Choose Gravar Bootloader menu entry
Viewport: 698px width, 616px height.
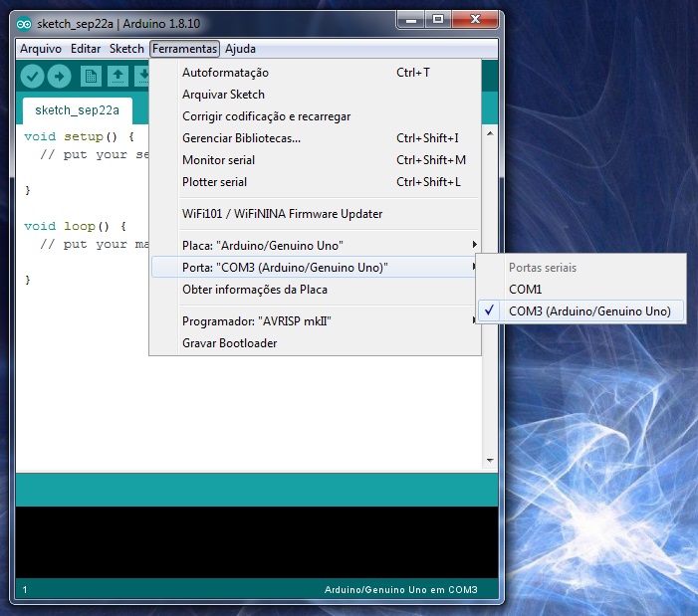pos(229,343)
